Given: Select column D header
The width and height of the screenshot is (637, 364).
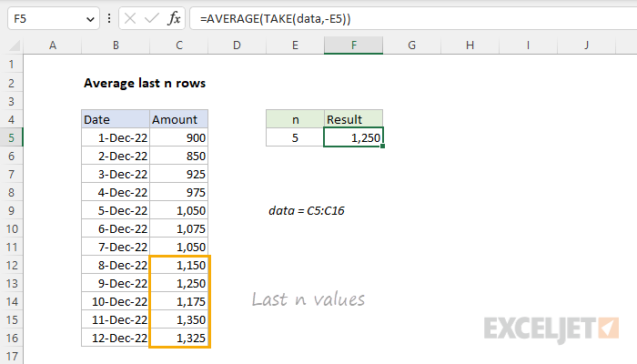Looking at the screenshot, I should pos(237,45).
